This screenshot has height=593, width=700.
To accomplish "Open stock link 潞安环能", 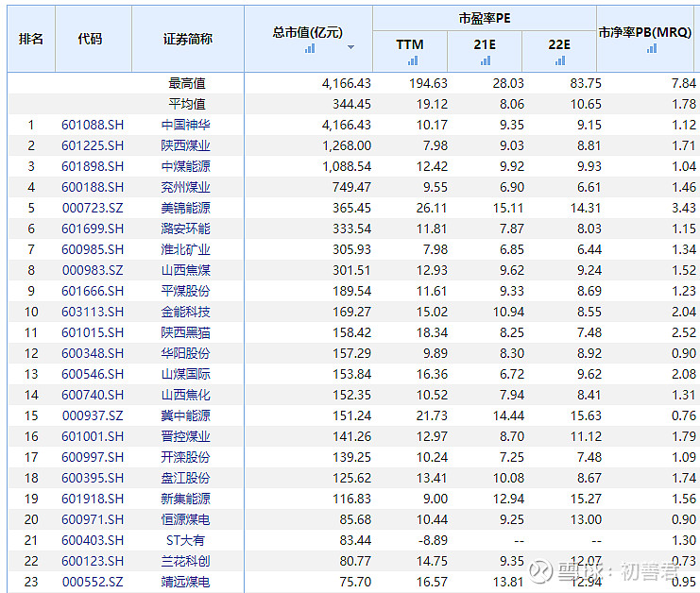I will click(186, 229).
